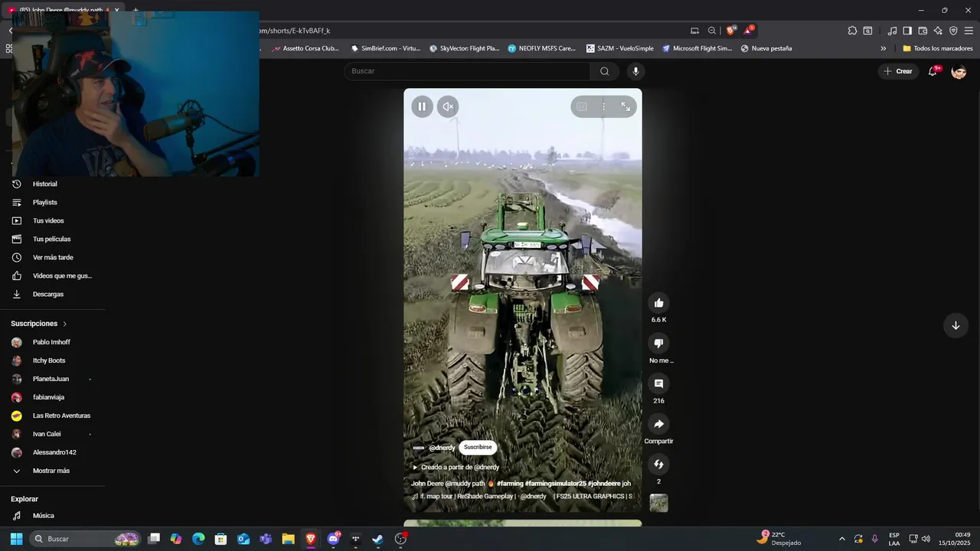
Task: Open Brave Rewards triangle icon
Action: [x=749, y=31]
